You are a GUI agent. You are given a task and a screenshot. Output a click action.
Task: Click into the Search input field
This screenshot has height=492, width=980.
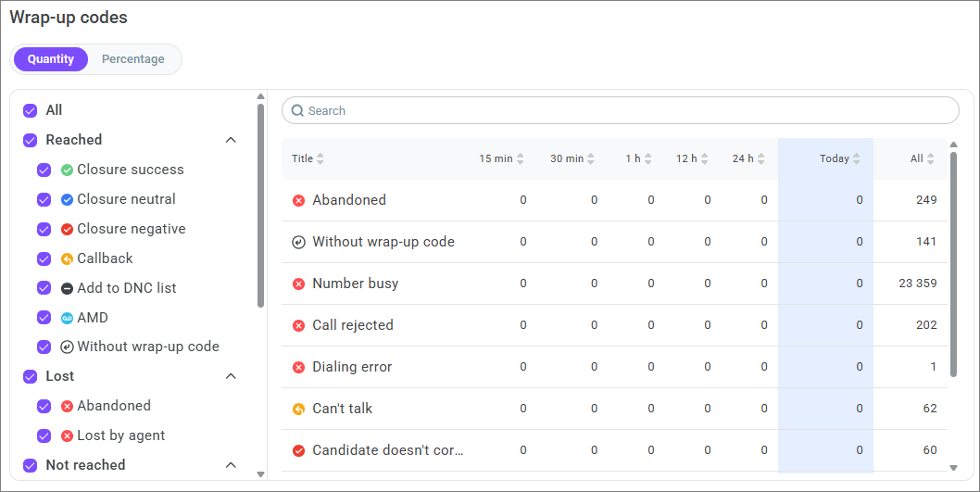click(x=620, y=110)
